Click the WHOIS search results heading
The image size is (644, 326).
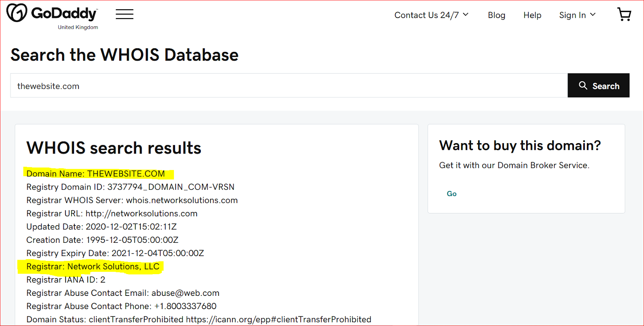click(114, 148)
